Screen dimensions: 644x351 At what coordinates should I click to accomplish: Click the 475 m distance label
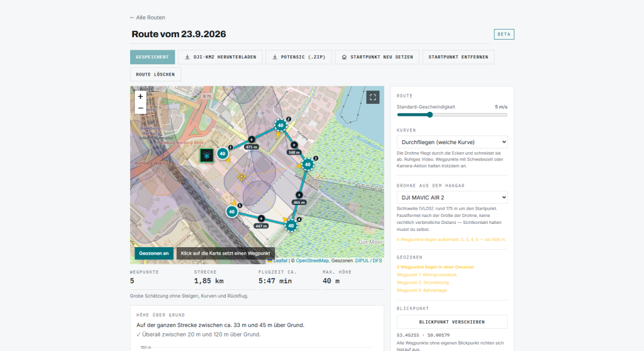click(x=252, y=147)
